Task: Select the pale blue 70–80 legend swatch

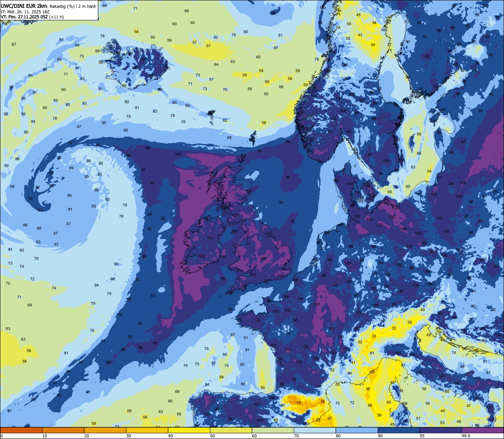Action: (315, 430)
